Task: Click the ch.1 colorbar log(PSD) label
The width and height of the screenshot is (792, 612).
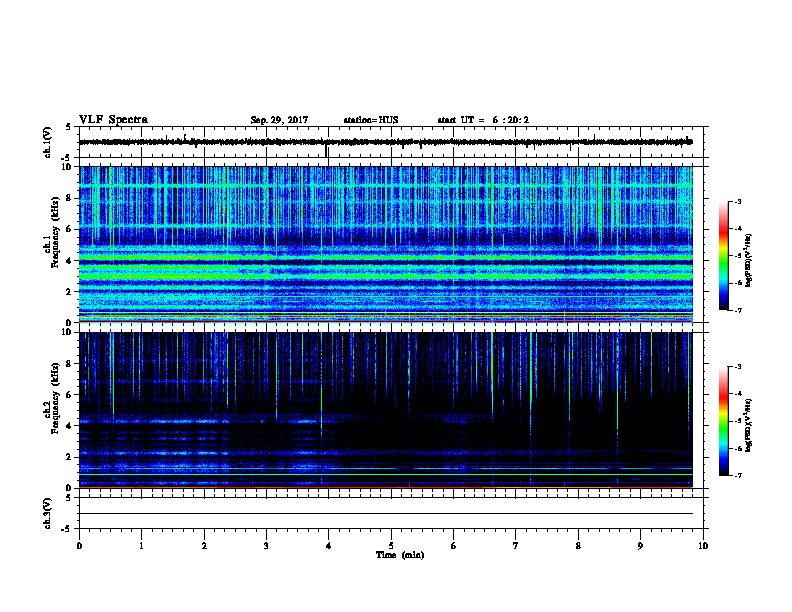Action: tap(748, 261)
